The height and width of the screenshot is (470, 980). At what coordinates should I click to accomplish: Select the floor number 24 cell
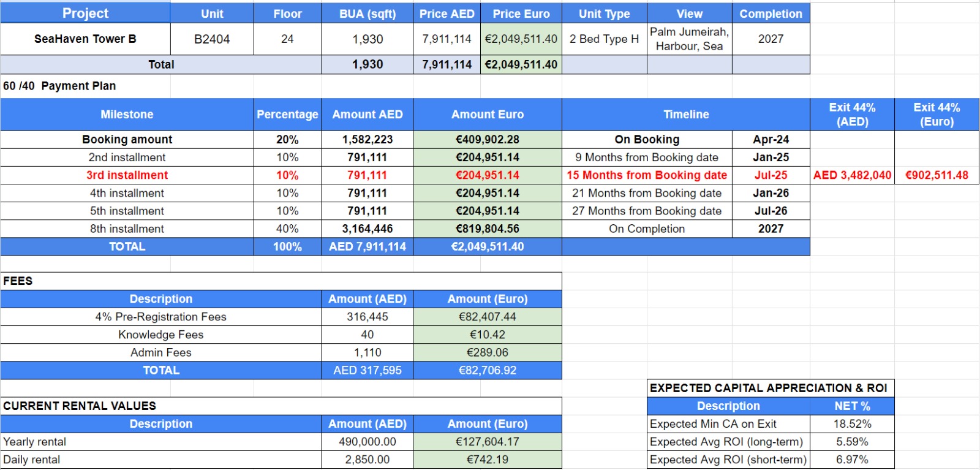(x=287, y=39)
